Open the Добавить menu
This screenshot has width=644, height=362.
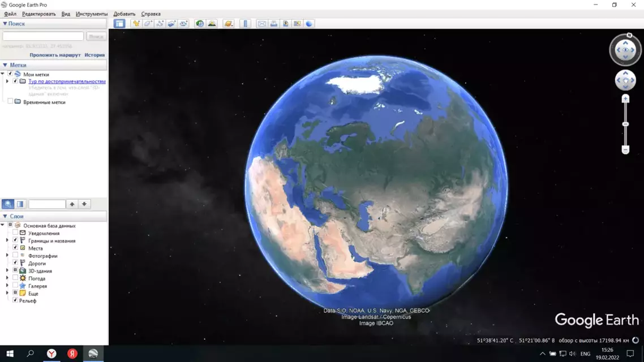point(124,14)
